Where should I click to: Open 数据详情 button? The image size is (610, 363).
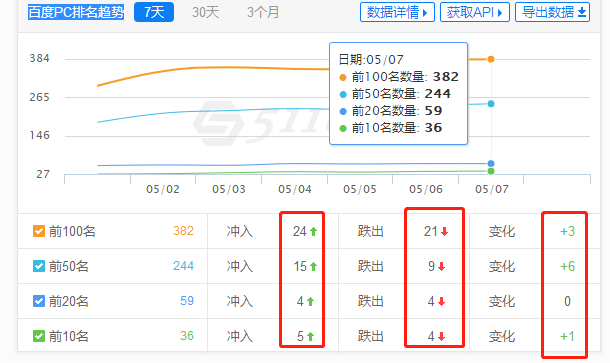click(397, 12)
